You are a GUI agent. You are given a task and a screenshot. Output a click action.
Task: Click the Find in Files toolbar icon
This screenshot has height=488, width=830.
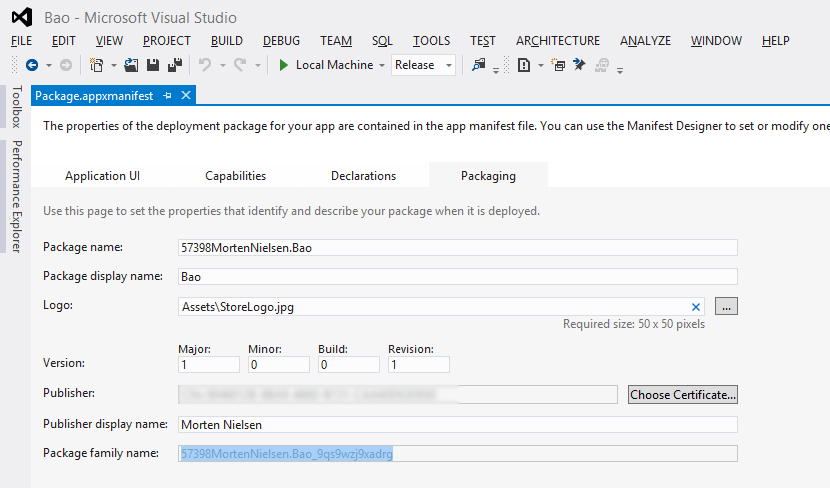(x=479, y=65)
